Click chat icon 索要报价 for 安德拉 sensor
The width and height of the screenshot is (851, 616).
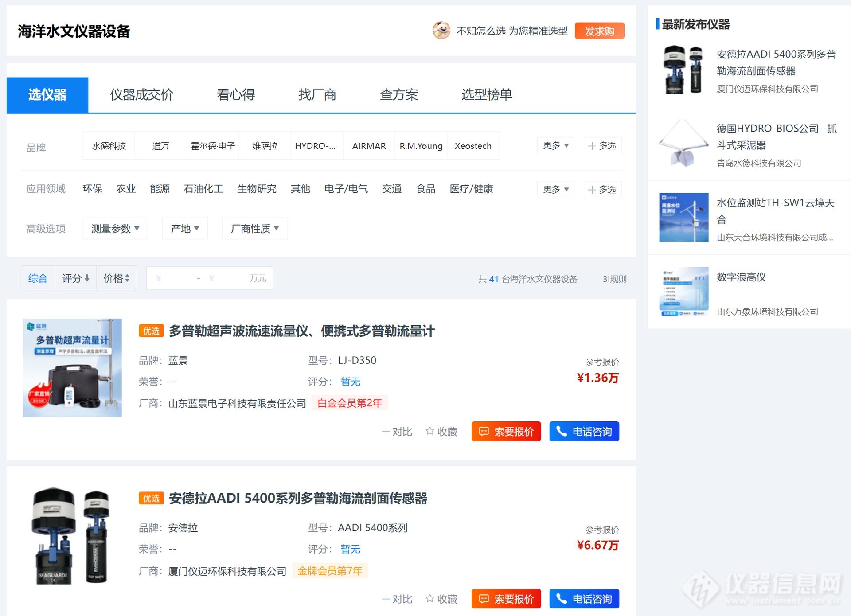point(484,599)
